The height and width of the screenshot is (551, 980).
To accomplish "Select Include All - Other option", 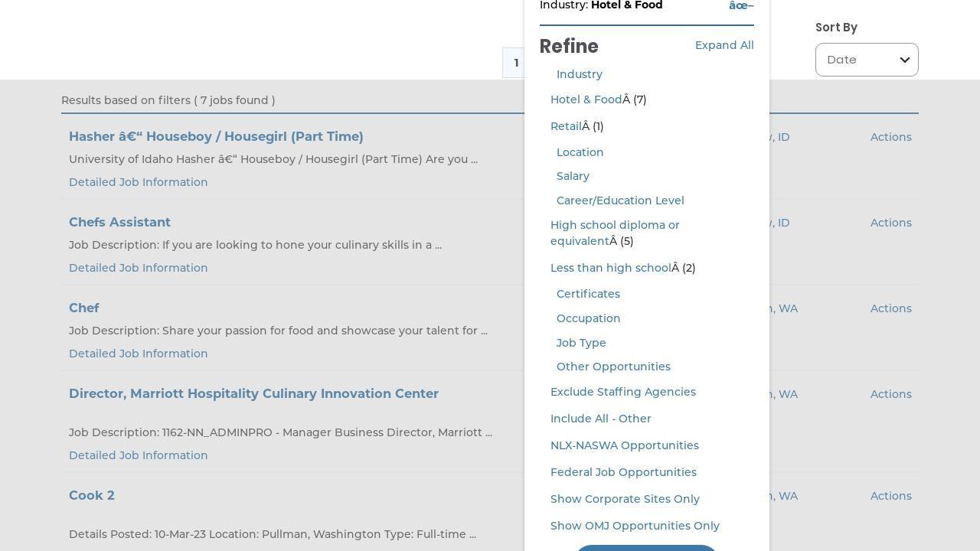I will click(601, 419).
